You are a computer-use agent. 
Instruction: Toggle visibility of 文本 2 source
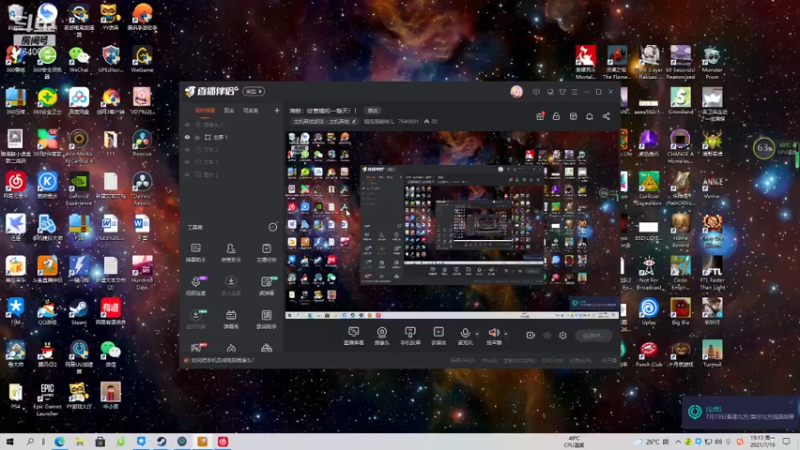tap(187, 149)
